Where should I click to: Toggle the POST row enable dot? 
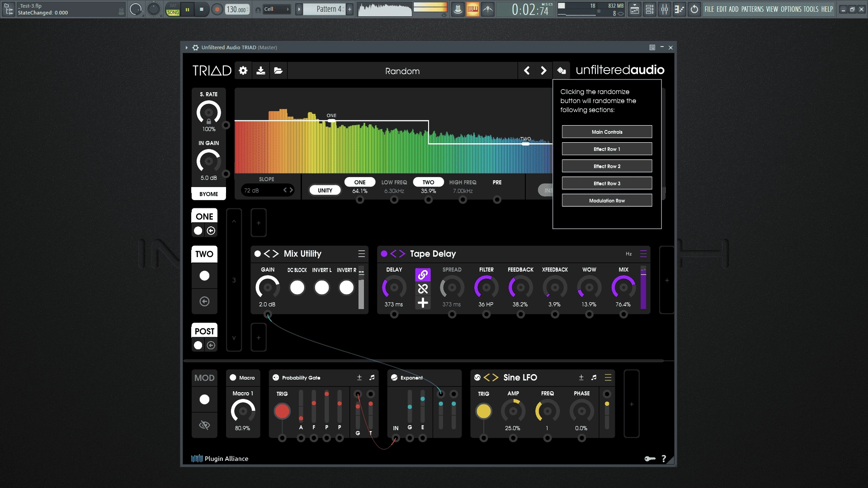coord(198,345)
